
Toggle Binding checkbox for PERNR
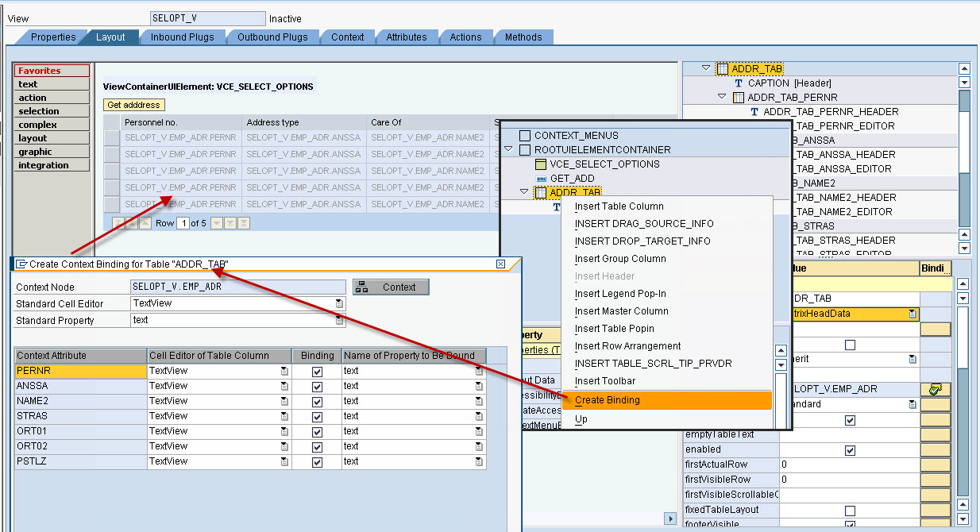318,372
